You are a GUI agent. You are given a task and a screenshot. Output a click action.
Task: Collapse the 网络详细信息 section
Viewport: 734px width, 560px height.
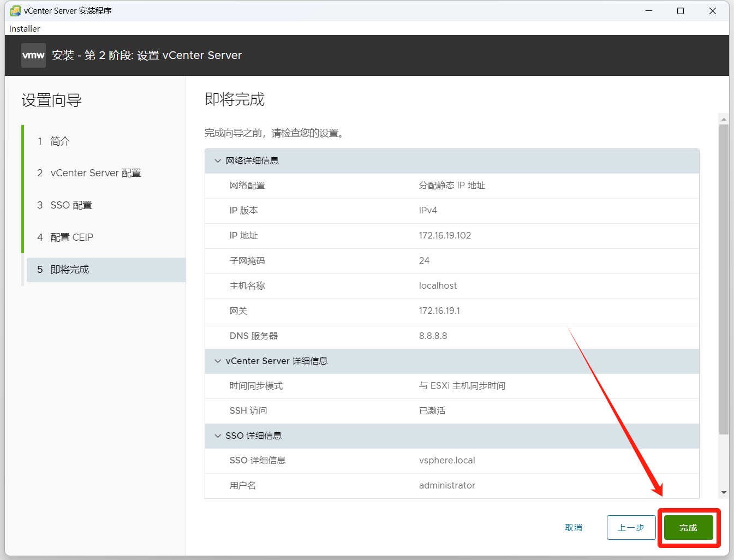tap(218, 161)
